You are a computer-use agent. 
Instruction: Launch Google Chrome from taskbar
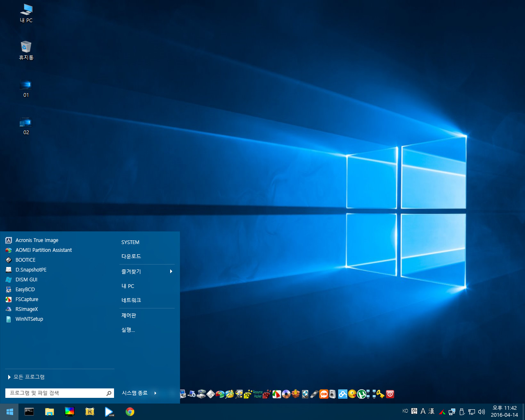(x=130, y=412)
